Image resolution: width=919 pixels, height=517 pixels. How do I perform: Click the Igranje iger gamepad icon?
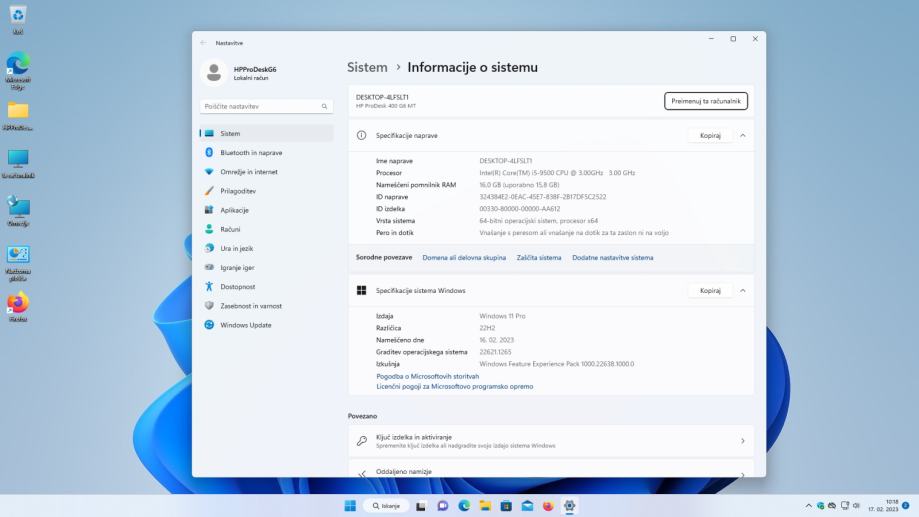(x=209, y=267)
